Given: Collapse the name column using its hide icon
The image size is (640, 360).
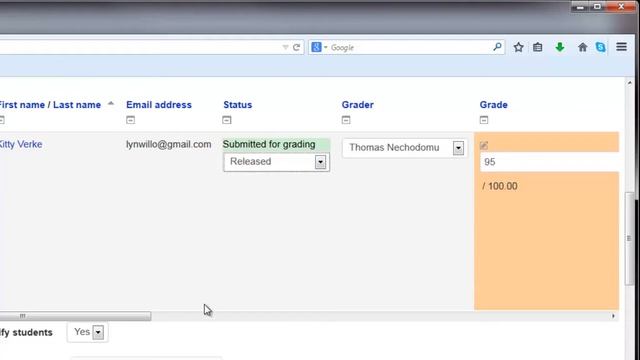Looking at the screenshot, I should [2, 120].
